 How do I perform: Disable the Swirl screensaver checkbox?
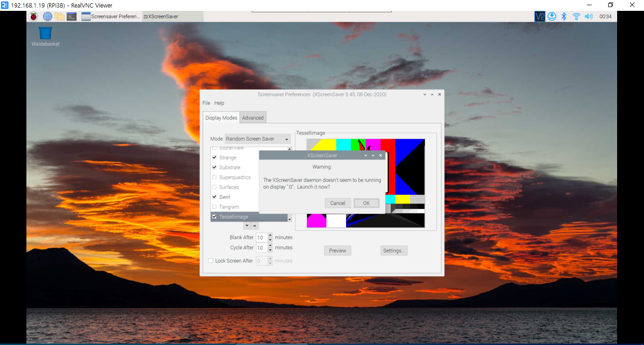(x=215, y=197)
